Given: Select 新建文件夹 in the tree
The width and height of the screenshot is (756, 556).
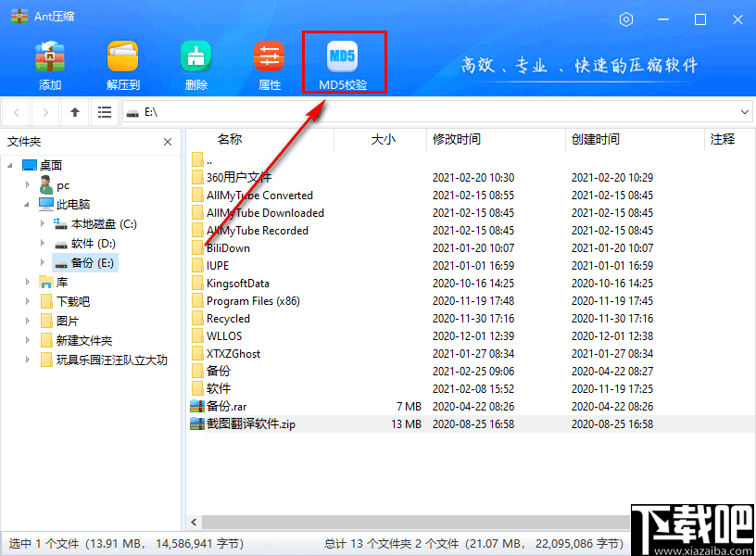Looking at the screenshot, I should pyautogui.click(x=76, y=340).
